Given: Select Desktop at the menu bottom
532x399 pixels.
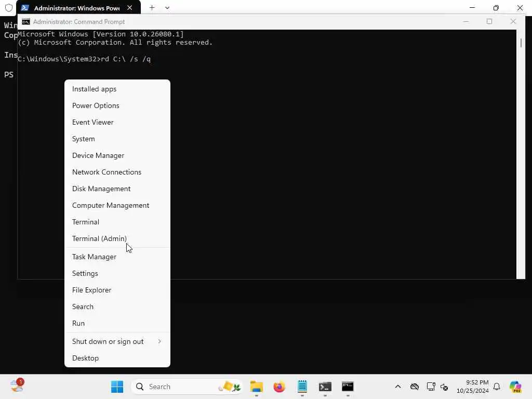Looking at the screenshot, I should point(117,358).
